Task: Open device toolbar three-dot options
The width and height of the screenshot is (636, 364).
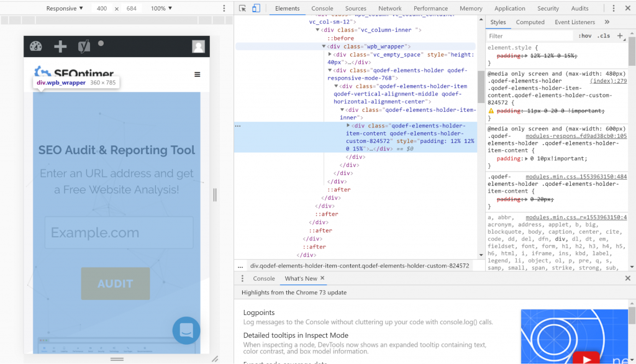Action: pos(224,9)
